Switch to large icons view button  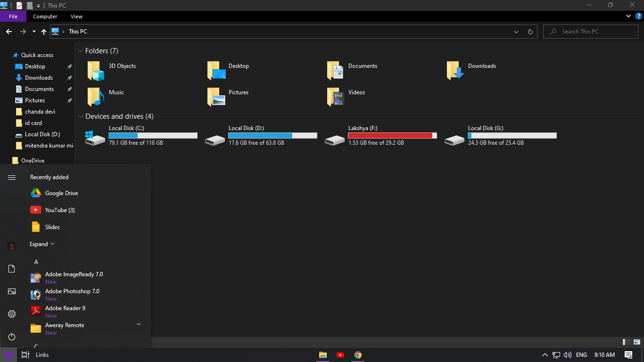pyautogui.click(x=636, y=342)
